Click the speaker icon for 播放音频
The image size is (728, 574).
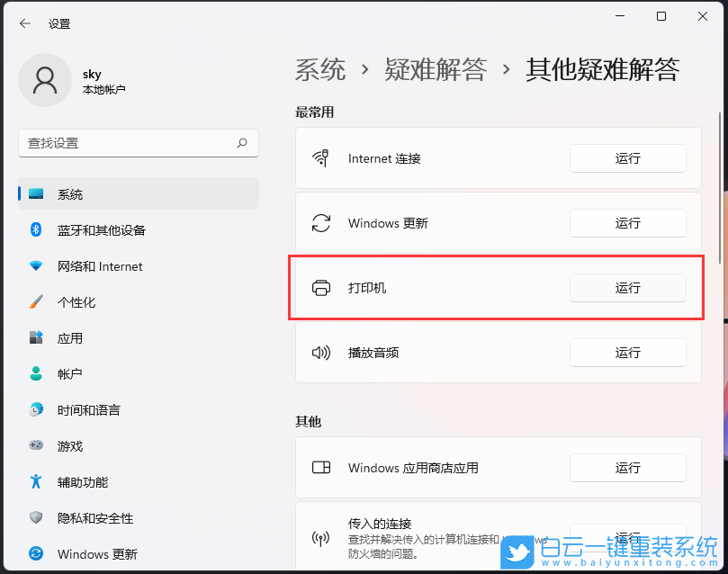point(320,353)
